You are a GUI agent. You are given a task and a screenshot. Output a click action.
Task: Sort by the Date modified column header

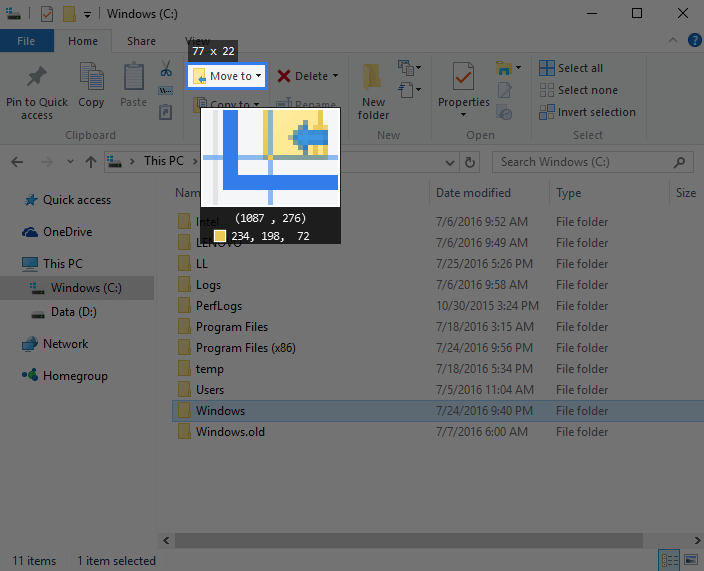[473, 193]
